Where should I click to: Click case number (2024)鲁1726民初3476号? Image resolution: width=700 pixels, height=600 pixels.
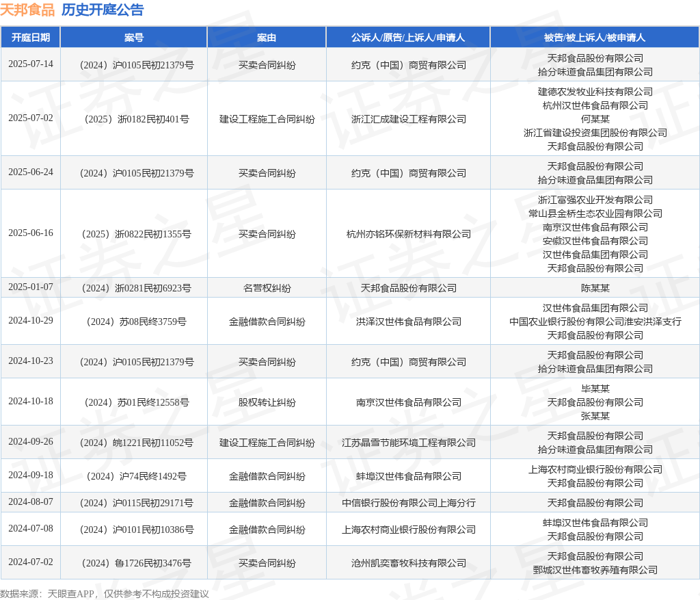(137, 563)
